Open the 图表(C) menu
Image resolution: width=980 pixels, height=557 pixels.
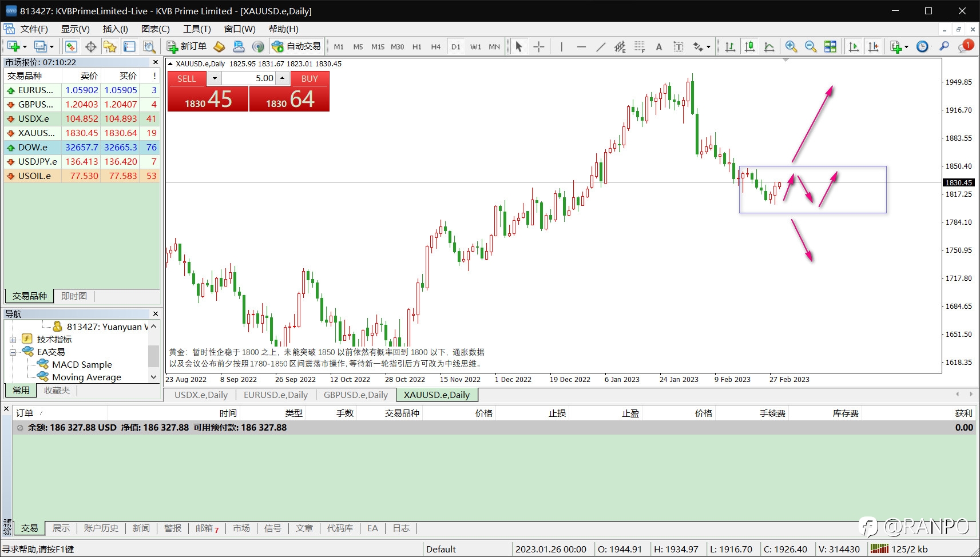(156, 29)
